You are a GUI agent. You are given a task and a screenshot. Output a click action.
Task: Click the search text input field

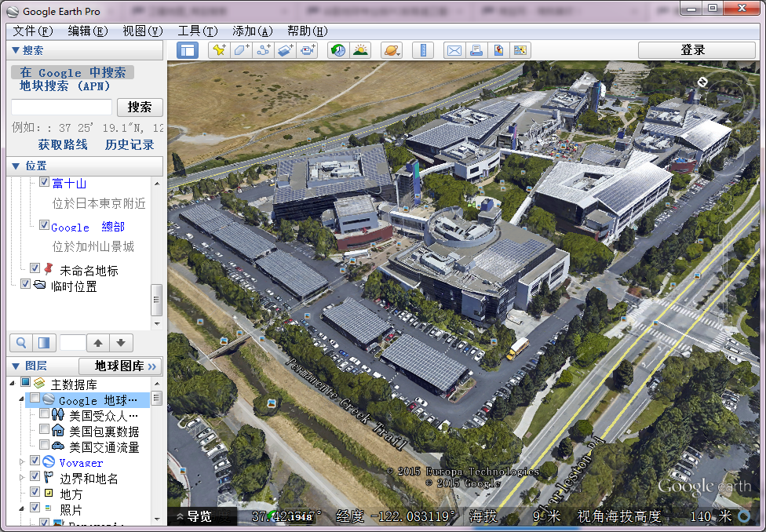[61, 107]
